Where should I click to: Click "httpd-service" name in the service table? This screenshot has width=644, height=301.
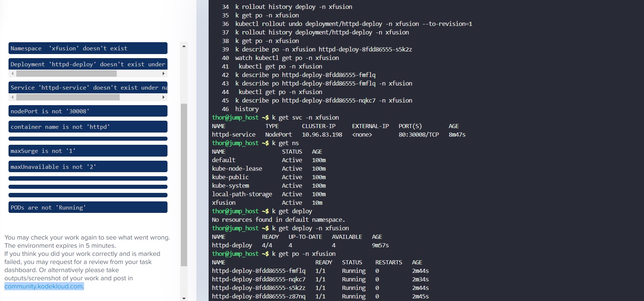coord(234,134)
